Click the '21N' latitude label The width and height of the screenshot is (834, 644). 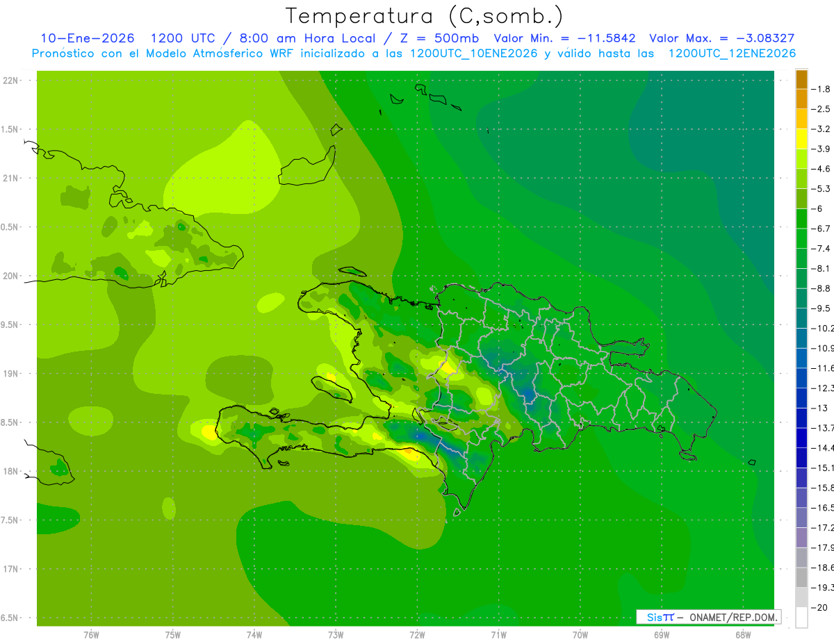click(10, 179)
